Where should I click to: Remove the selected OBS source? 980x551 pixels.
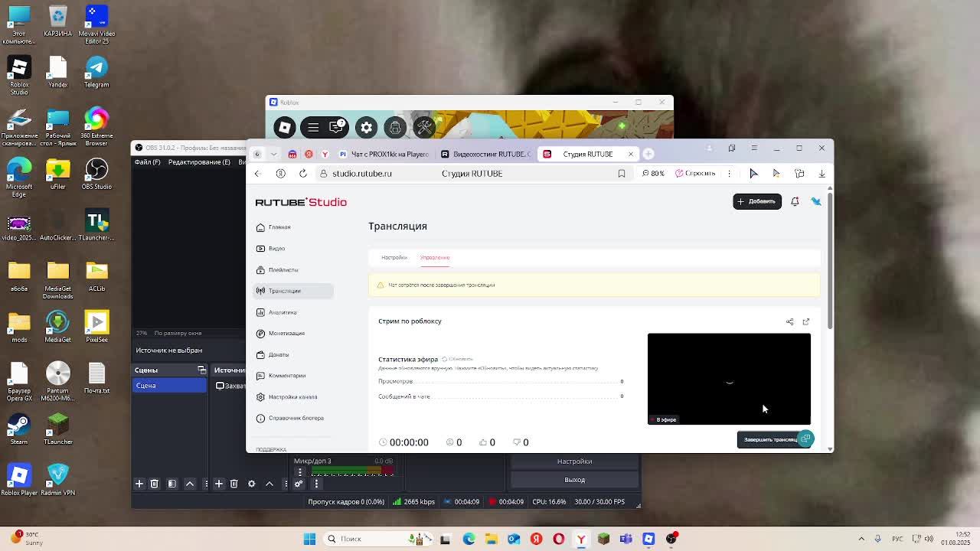coord(234,484)
